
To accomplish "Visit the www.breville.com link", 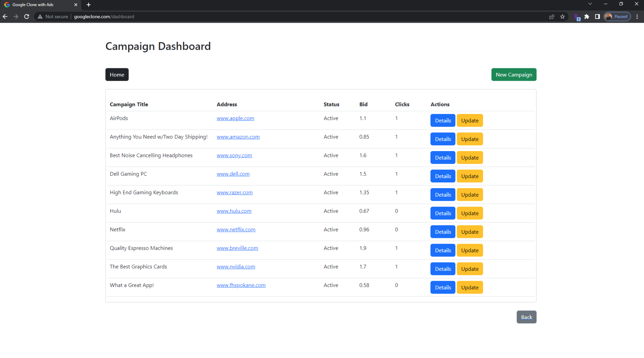I will (237, 248).
